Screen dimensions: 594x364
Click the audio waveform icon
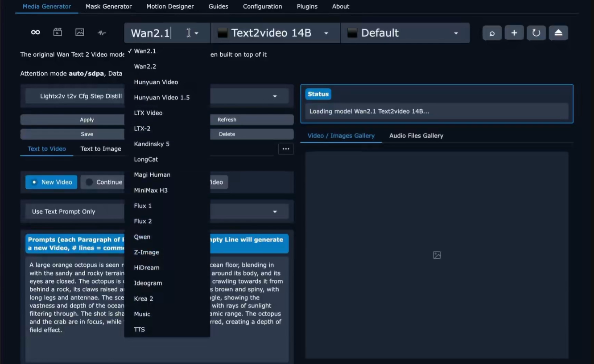[x=102, y=33]
